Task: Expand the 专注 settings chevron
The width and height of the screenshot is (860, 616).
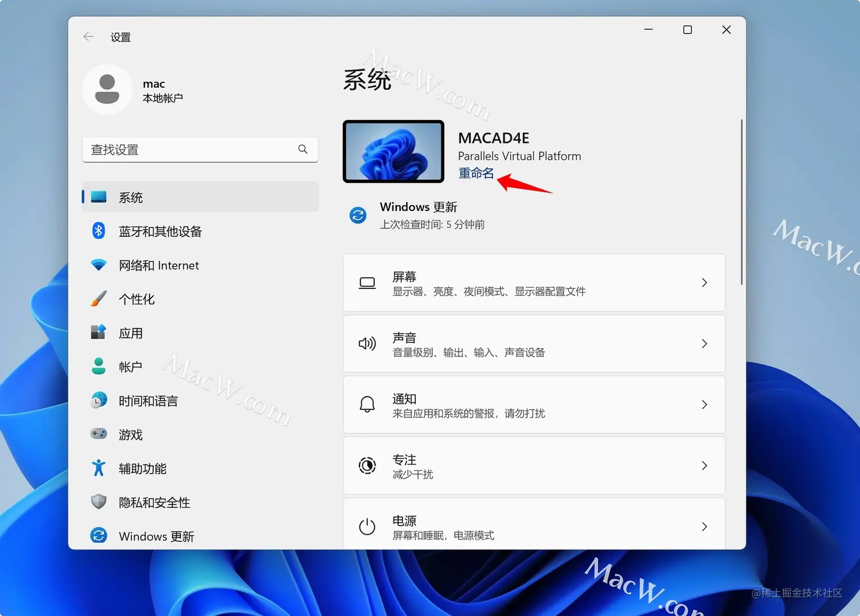Action: (704, 465)
